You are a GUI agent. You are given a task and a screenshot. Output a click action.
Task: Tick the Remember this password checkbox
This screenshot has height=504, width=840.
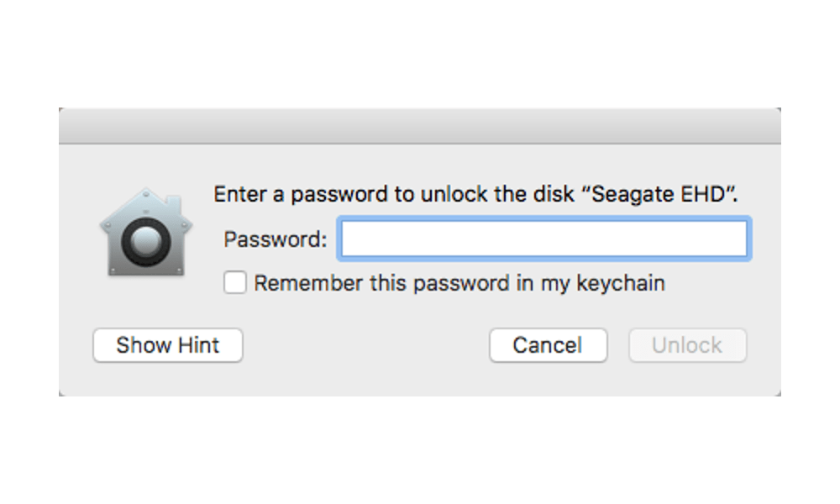click(235, 283)
